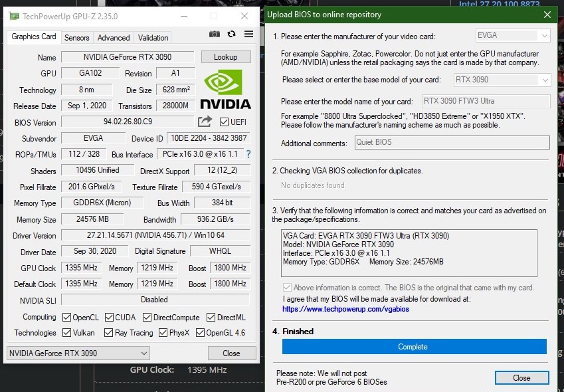Toggle the DirectML checkbox
This screenshot has height=392, width=564.
(x=211, y=317)
